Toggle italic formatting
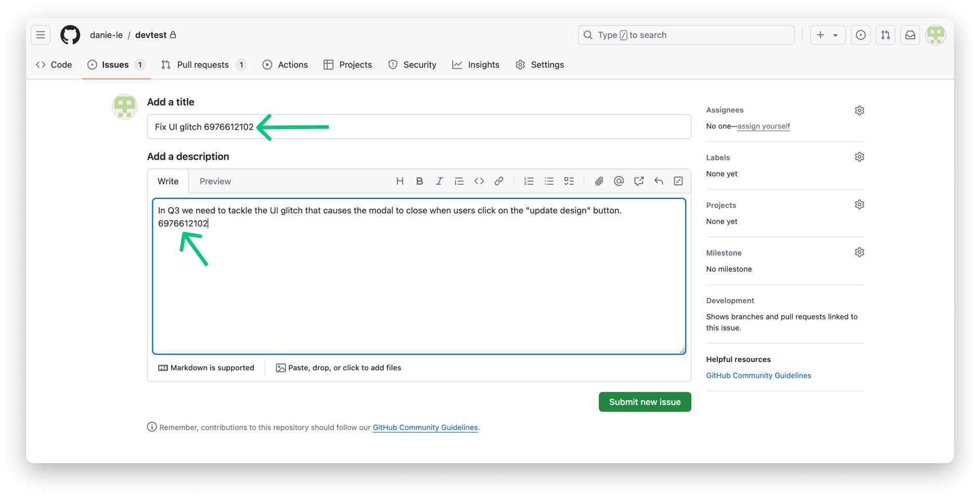 pyautogui.click(x=439, y=181)
